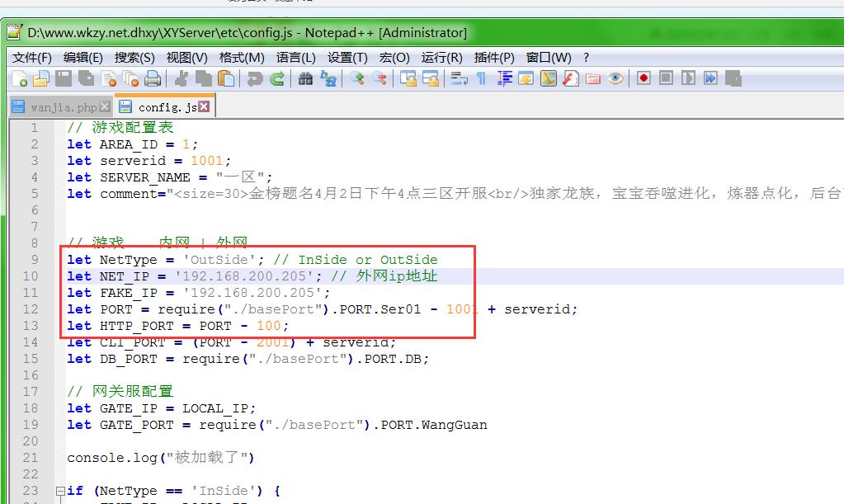Viewport: 844px width, 504px height.
Task: Toggle word wrap toolbar button
Action: click(x=460, y=79)
